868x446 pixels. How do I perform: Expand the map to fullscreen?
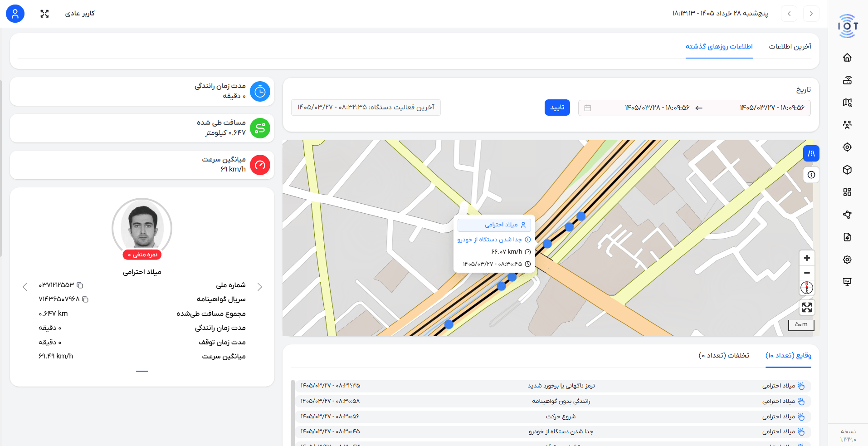pyautogui.click(x=807, y=308)
